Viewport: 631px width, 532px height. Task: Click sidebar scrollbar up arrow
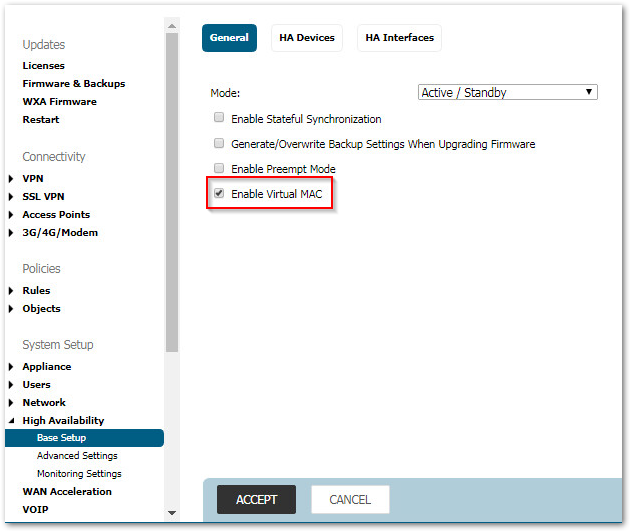[172, 25]
